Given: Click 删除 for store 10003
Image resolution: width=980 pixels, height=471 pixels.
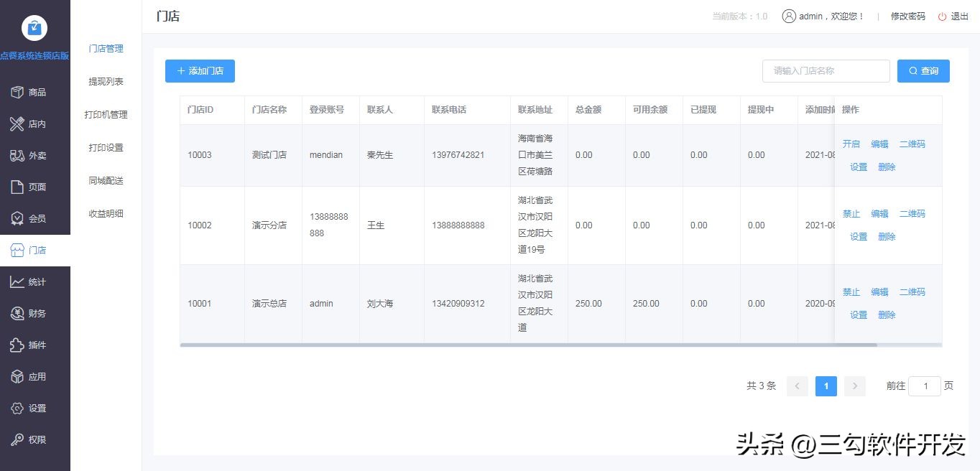Looking at the screenshot, I should pos(887,167).
